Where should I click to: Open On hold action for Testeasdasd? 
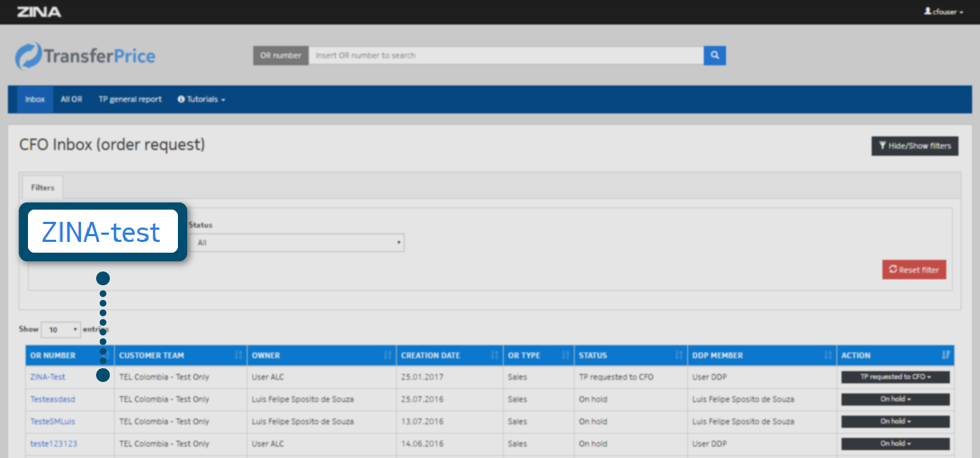pyautogui.click(x=895, y=399)
